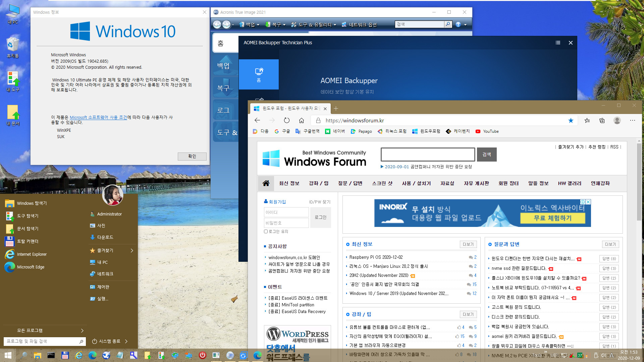Image resolution: width=644 pixels, height=362 pixels.
Task: Click the Windows Forum search input box
Action: (428, 155)
